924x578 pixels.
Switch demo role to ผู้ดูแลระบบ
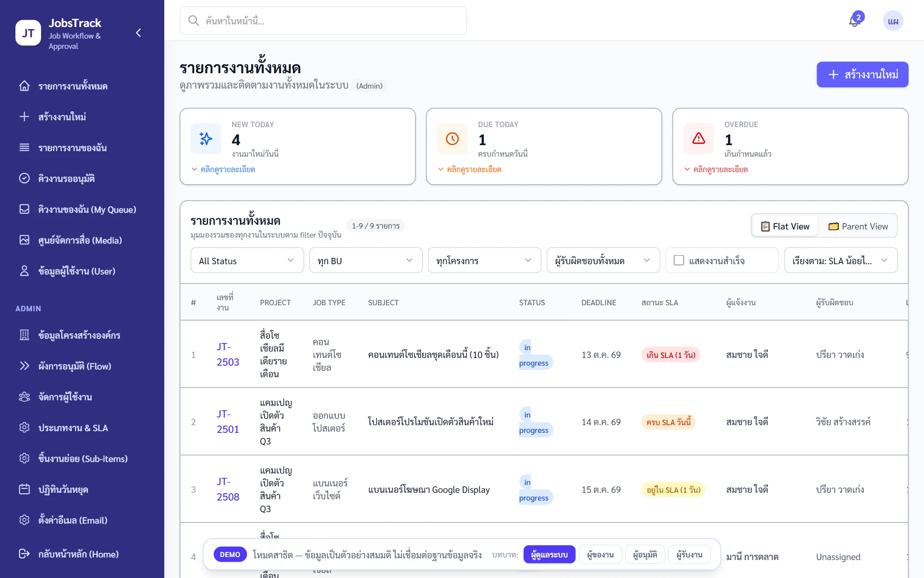coord(549,555)
